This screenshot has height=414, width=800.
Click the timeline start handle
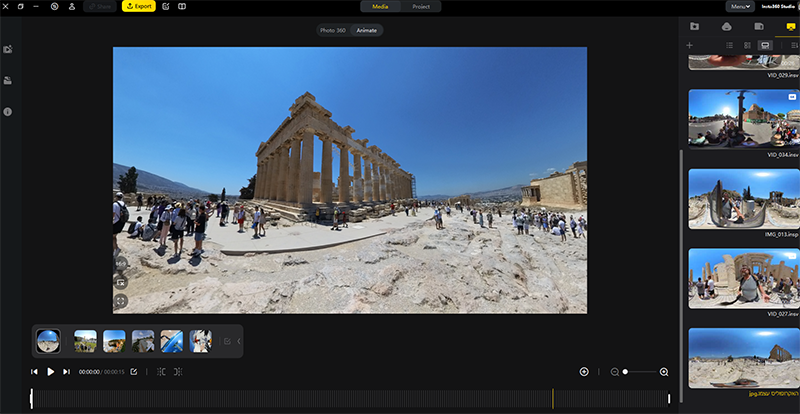tap(31, 399)
